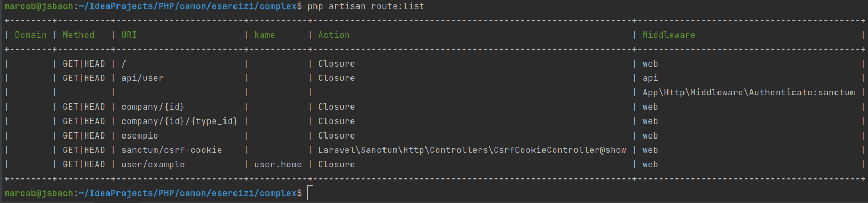Click the Authenticate:sanctum middleware text
Viewport: 868px width, 203px height.
802,92
